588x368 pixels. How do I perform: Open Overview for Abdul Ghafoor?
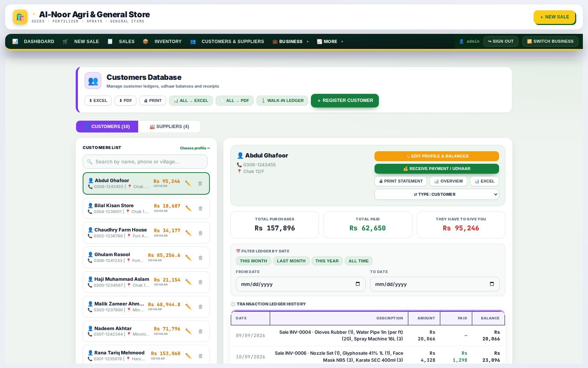(x=448, y=181)
